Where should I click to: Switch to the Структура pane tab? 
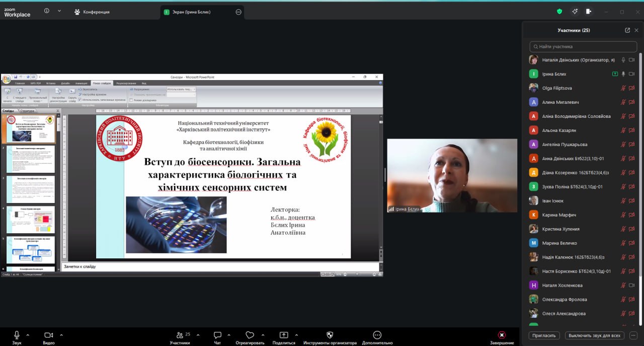click(x=28, y=111)
